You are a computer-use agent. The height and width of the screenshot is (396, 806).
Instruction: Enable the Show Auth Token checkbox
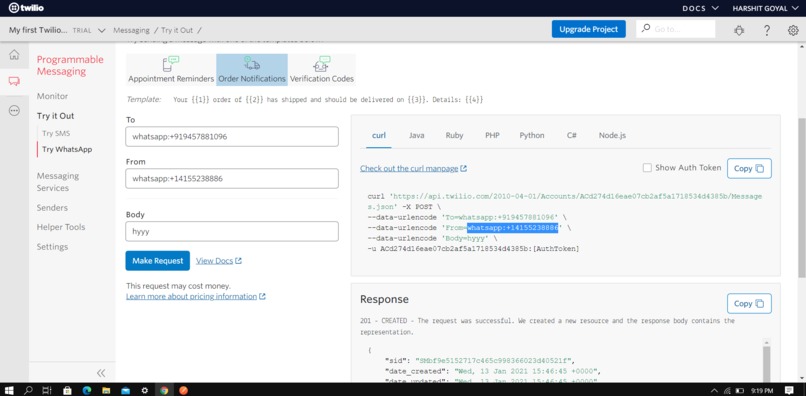(x=647, y=168)
